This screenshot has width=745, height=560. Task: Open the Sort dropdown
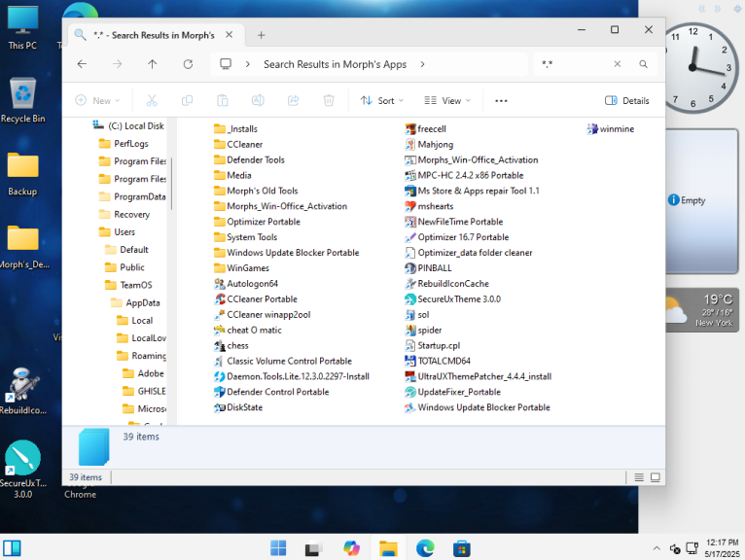tap(382, 101)
